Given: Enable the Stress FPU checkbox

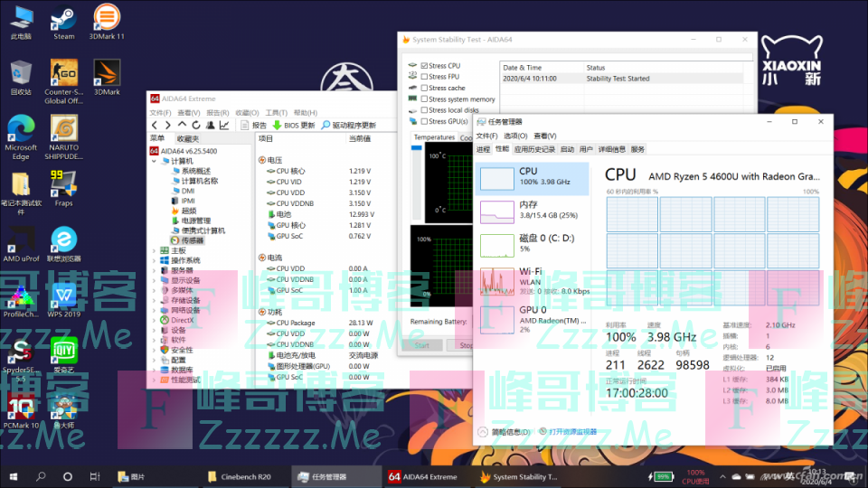Looking at the screenshot, I should click(424, 76).
